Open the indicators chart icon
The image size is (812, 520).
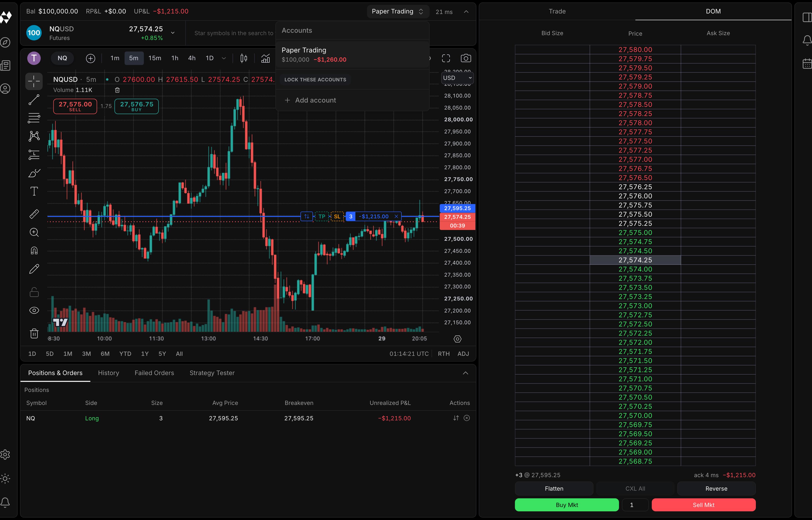pyautogui.click(x=265, y=58)
